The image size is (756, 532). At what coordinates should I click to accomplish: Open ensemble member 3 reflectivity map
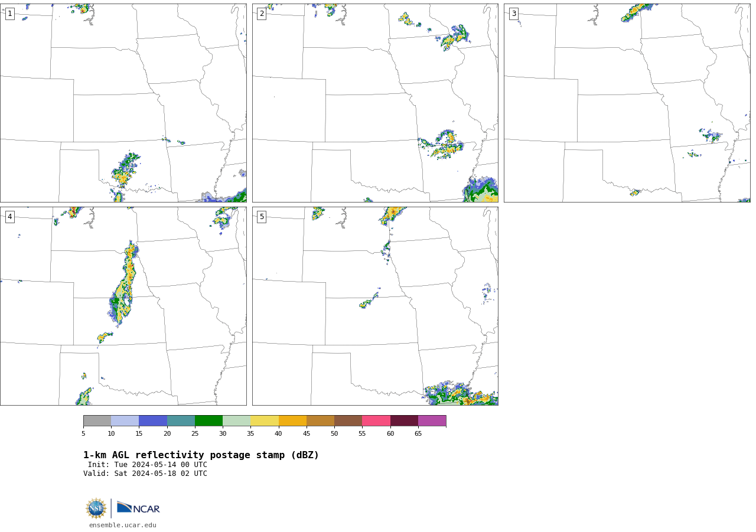click(627, 103)
